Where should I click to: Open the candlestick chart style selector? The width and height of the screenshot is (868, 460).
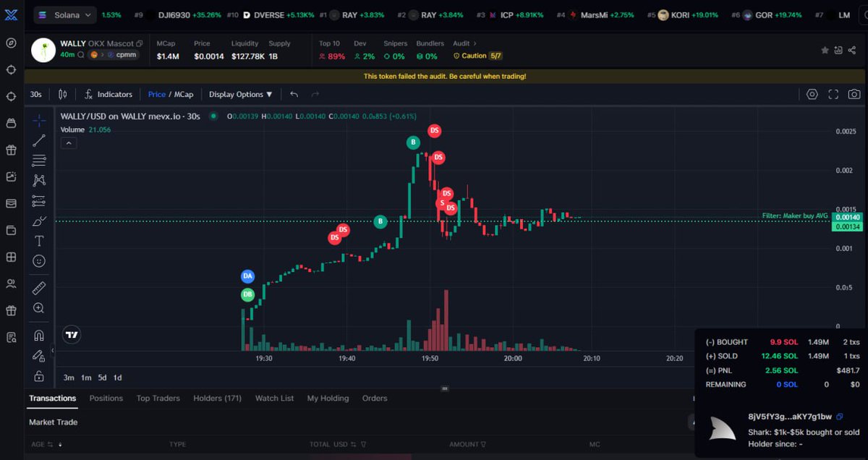(x=62, y=94)
